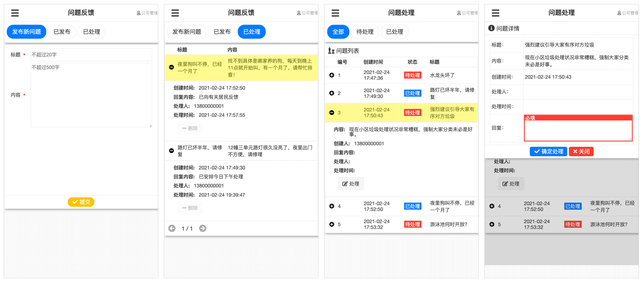Click the 标题 field with 不超过20字 placeholder
Viewport: 644px width, 282px height.
tap(91, 54)
